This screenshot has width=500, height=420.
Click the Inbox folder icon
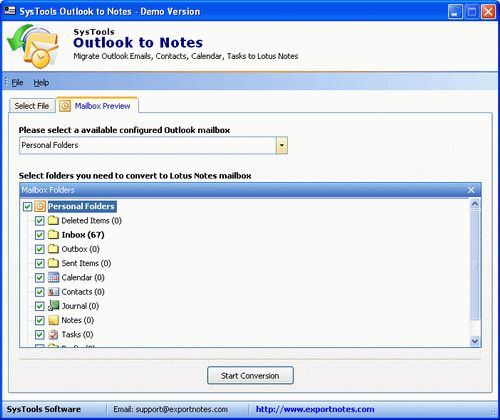pyautogui.click(x=53, y=235)
